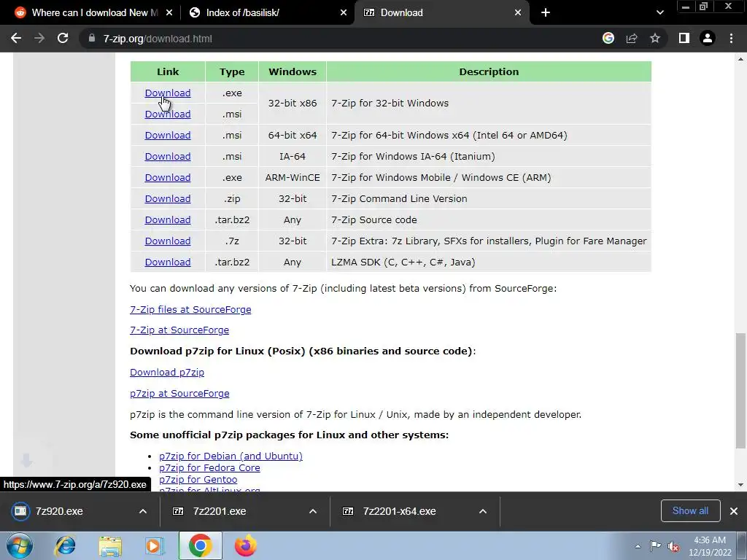Reload the 7-zip download page
Screen dimensions: 747x560
[63, 39]
